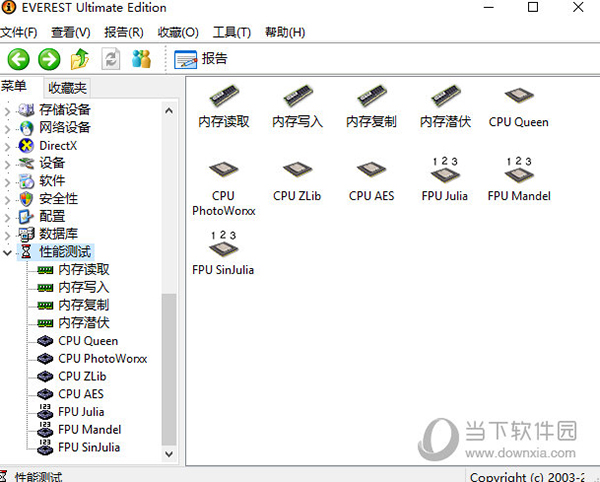Click the tree scrollbar down arrow

pyautogui.click(x=169, y=454)
